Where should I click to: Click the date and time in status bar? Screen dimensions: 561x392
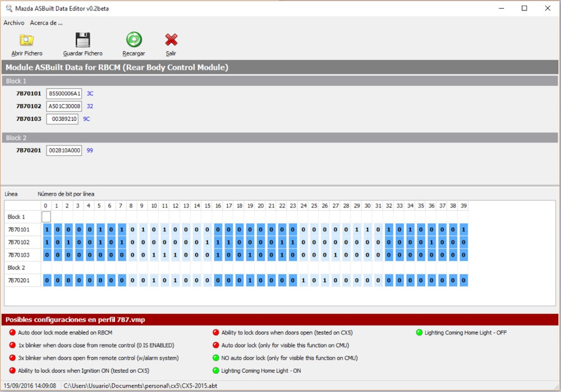click(x=30, y=386)
